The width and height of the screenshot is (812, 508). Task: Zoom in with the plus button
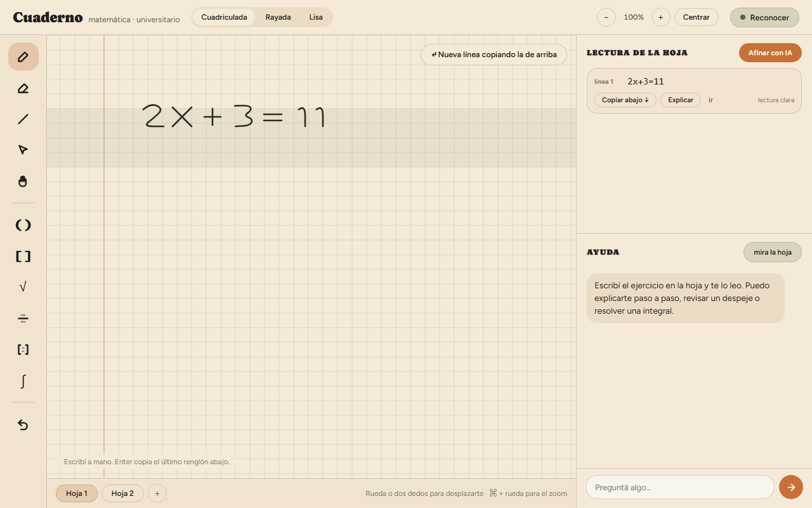pos(660,17)
